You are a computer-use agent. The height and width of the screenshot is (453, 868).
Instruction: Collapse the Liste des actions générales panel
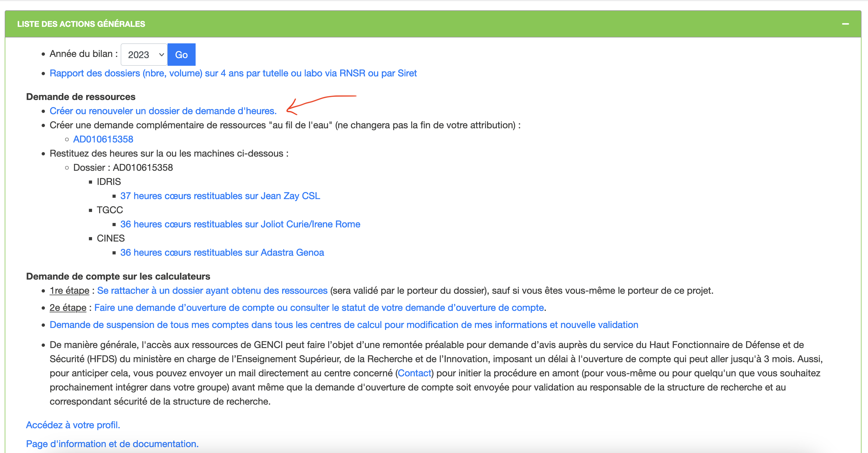point(845,24)
